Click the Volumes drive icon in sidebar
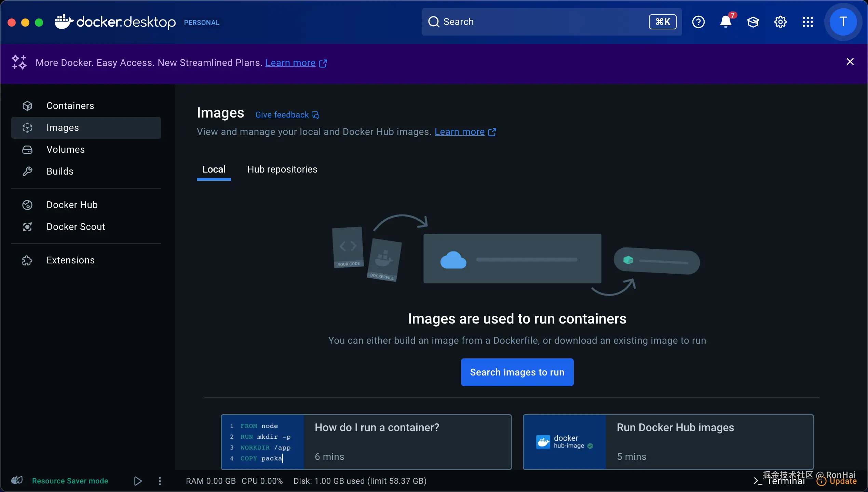The width and height of the screenshot is (868, 492). coord(27,150)
